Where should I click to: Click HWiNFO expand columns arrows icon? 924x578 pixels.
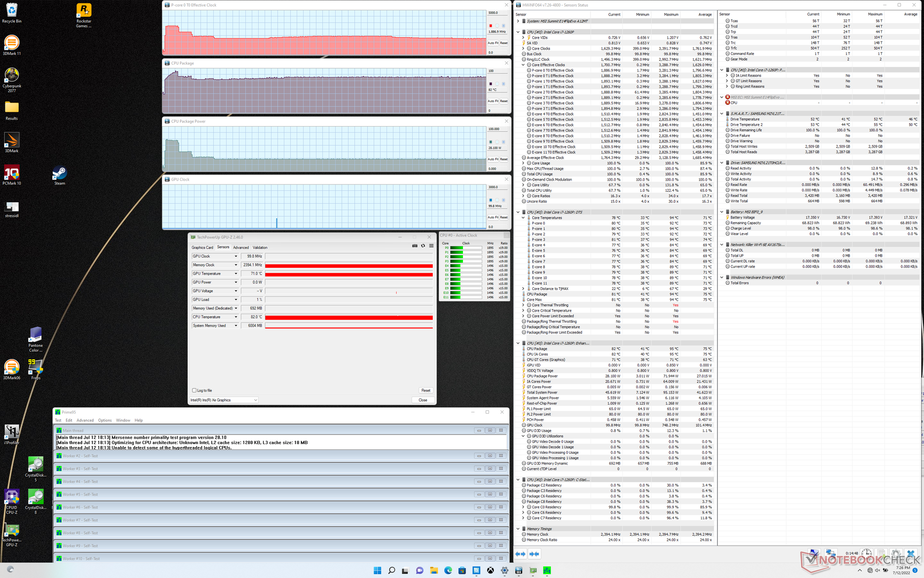coord(520,554)
